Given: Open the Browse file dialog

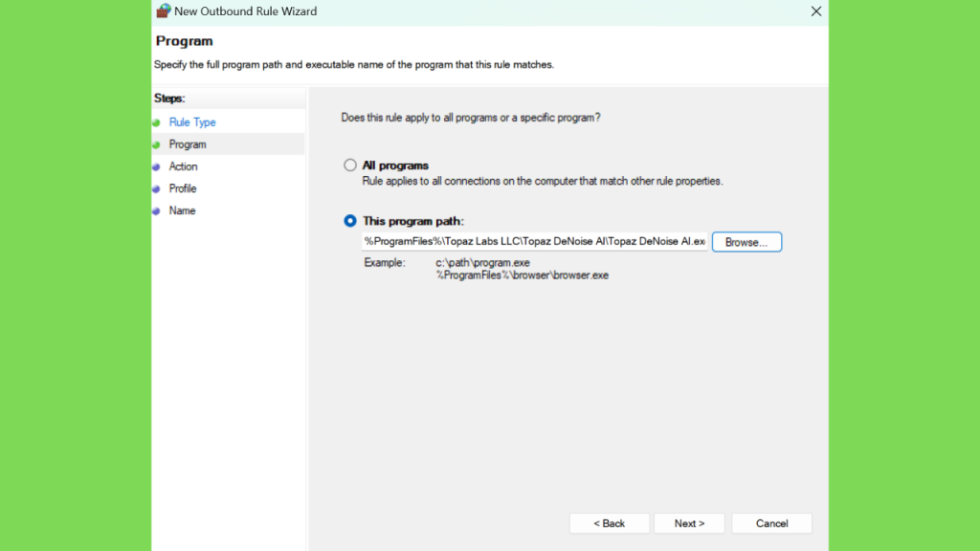Looking at the screenshot, I should click(x=746, y=242).
